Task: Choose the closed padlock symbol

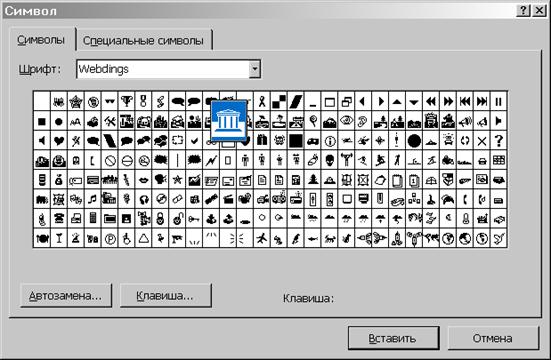Action: [161, 219]
